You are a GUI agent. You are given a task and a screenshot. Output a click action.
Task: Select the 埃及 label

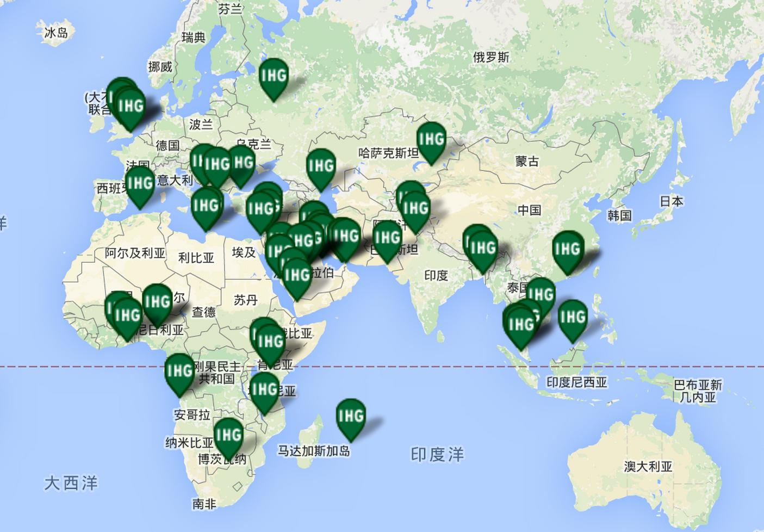244,252
